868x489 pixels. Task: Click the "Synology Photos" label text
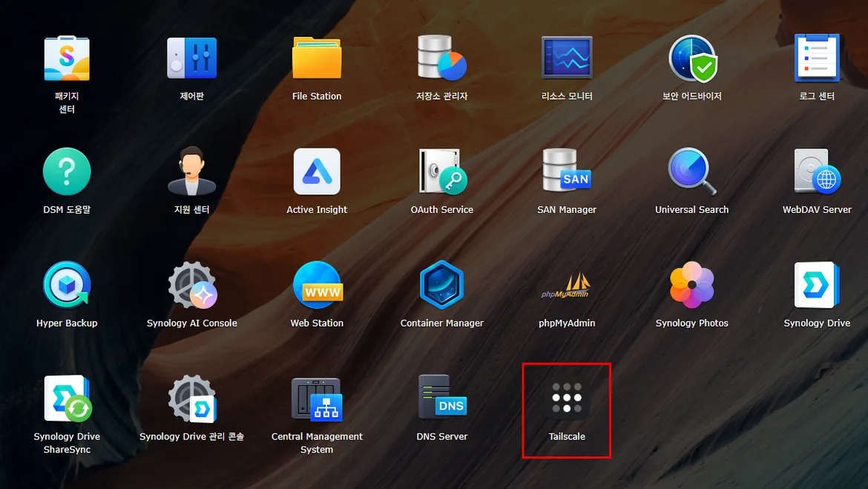point(692,324)
